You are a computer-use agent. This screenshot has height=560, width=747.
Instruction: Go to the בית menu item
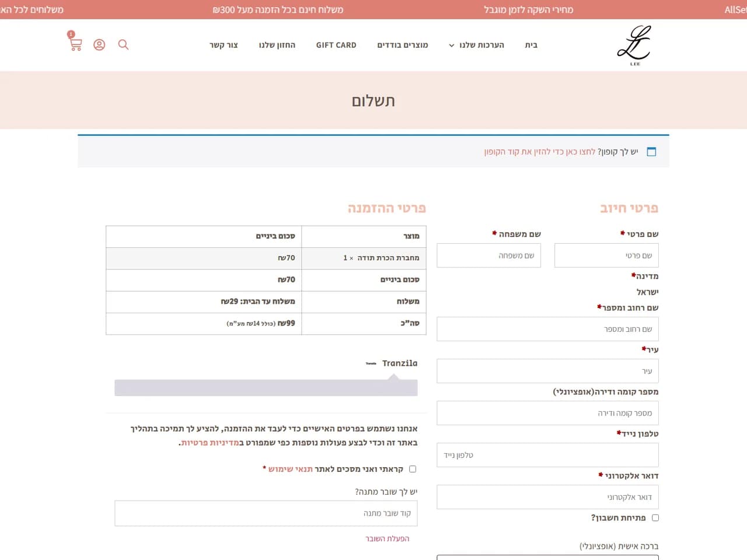(x=531, y=45)
